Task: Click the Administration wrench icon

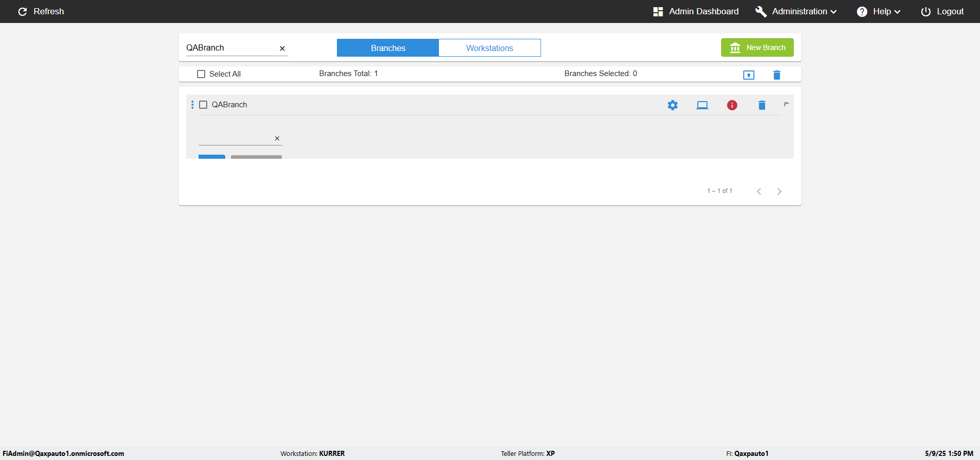Action: [761, 12]
